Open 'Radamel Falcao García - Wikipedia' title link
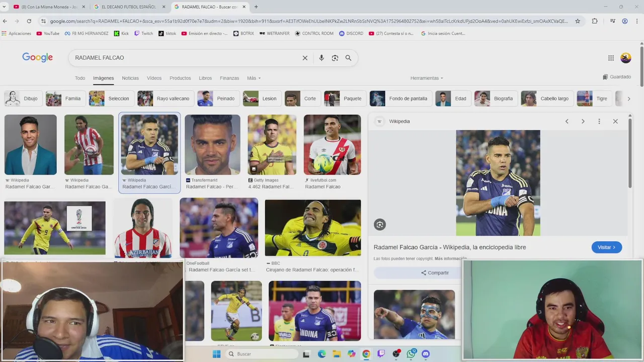This screenshot has height=362, width=644. tap(450, 247)
